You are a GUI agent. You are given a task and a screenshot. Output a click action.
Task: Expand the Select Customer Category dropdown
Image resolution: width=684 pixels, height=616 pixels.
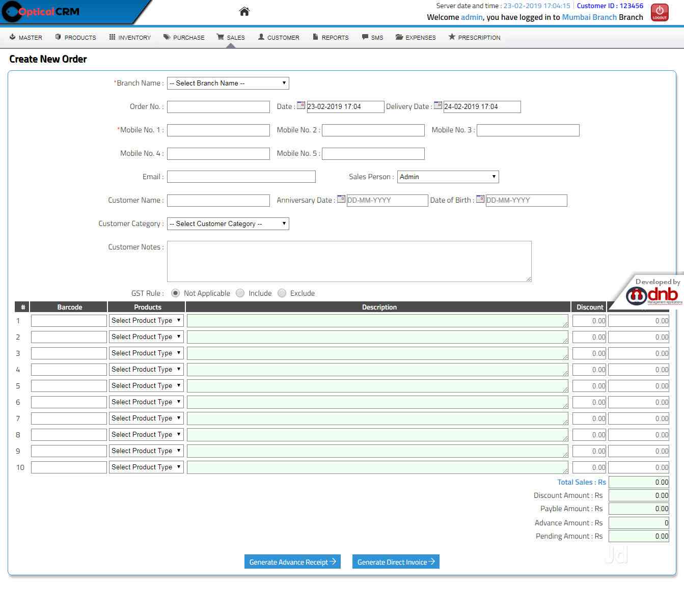pos(228,223)
